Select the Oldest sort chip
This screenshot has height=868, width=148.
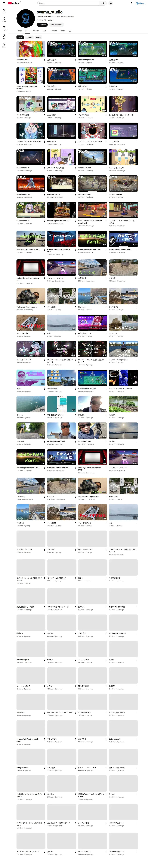[38, 37]
